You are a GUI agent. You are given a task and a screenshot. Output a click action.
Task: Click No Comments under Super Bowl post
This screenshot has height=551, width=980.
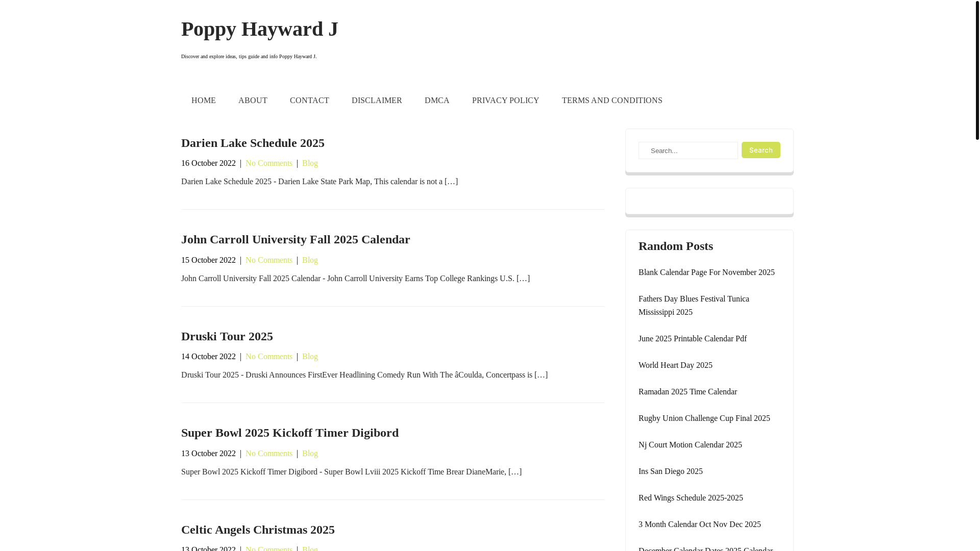tap(269, 454)
